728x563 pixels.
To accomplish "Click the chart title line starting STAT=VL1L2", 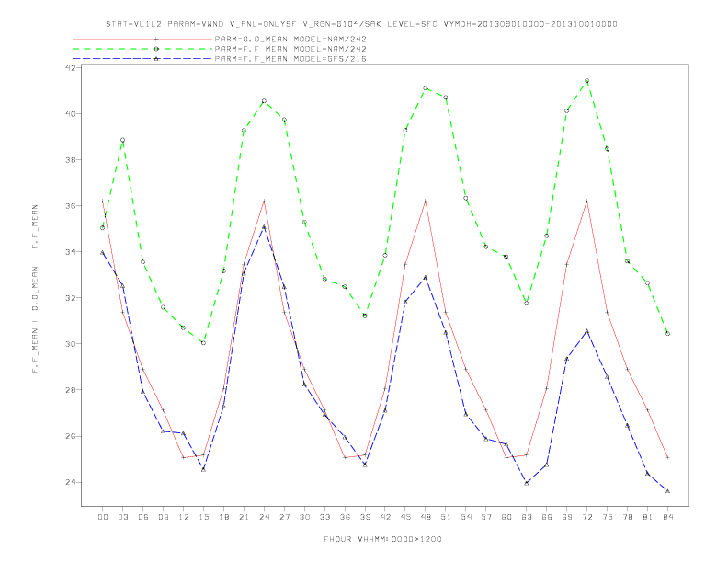I will pos(361,24).
